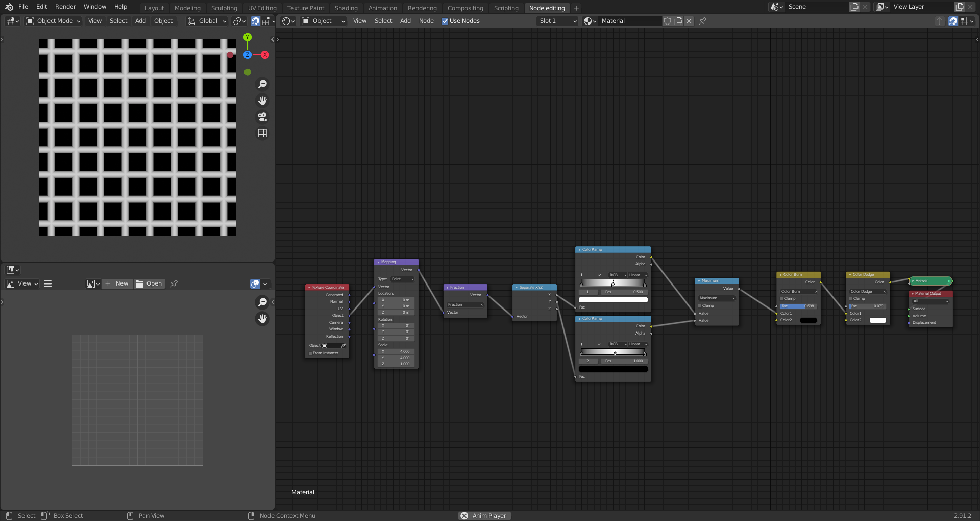Click the X axis on the navigation gizmo
980x521 pixels.
pos(265,55)
